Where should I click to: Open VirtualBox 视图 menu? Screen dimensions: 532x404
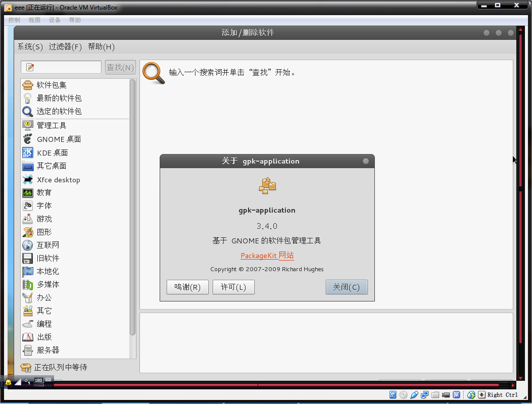(34, 20)
